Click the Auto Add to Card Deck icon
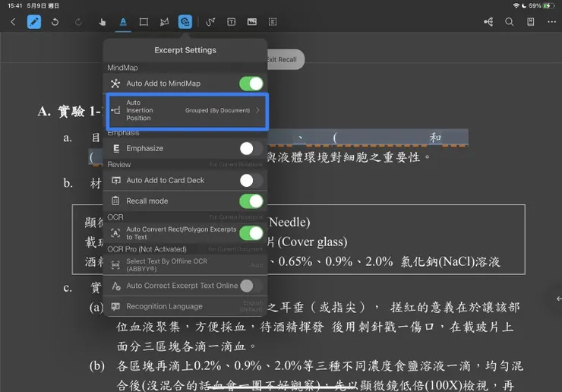Screen dimensions: 562x392 tap(115, 180)
